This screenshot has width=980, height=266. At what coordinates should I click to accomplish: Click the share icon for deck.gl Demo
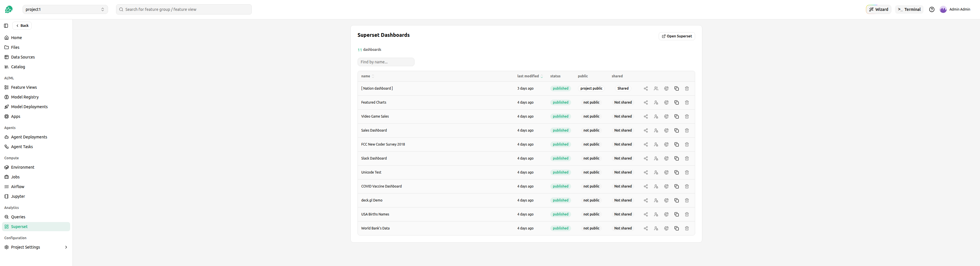646,201
